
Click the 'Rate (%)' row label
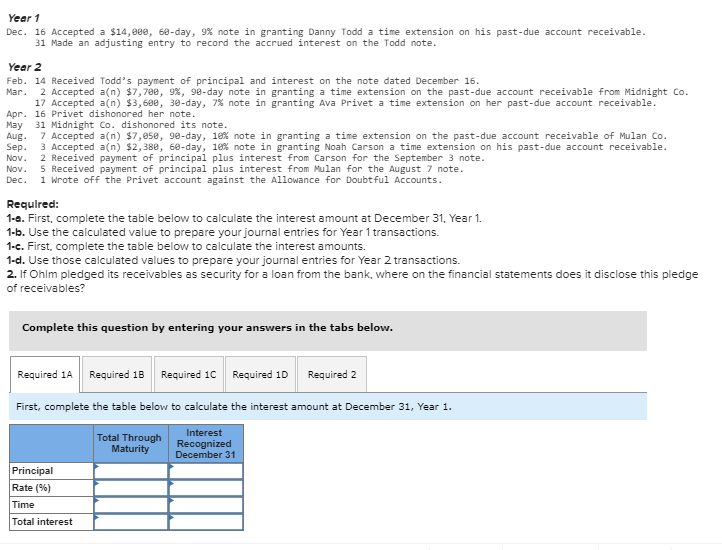coord(51,488)
